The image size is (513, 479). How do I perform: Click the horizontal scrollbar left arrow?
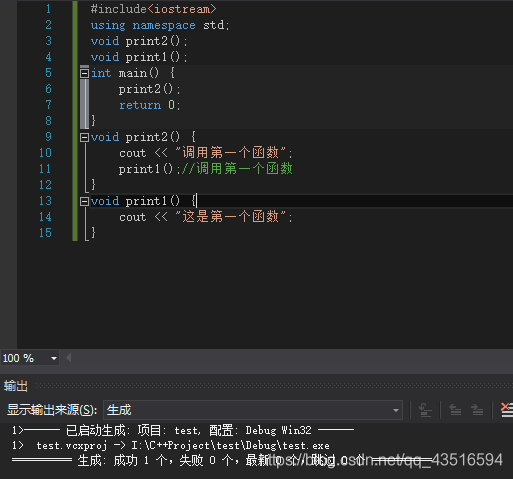pos(69,358)
